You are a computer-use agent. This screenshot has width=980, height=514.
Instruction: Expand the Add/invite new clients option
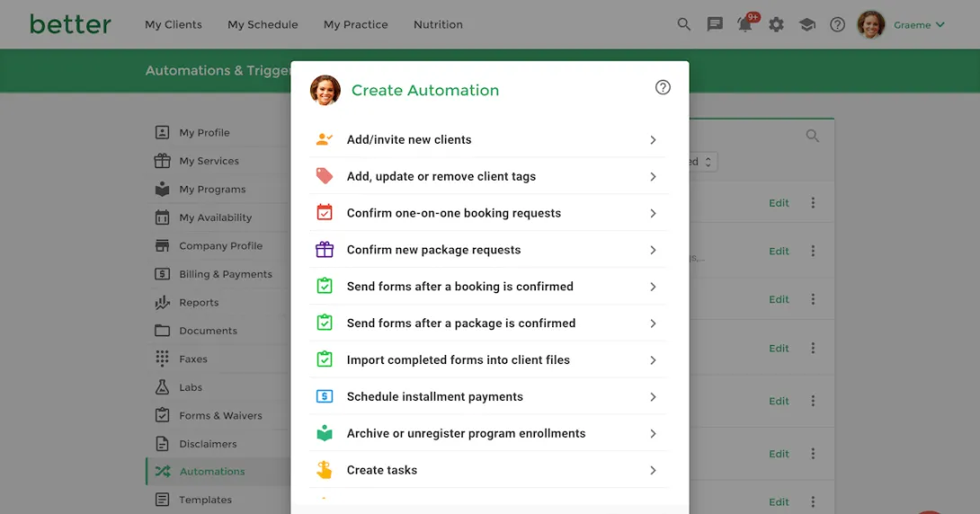coord(488,140)
